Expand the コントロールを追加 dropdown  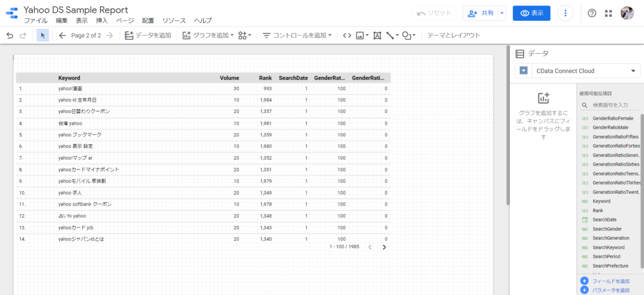pos(330,35)
